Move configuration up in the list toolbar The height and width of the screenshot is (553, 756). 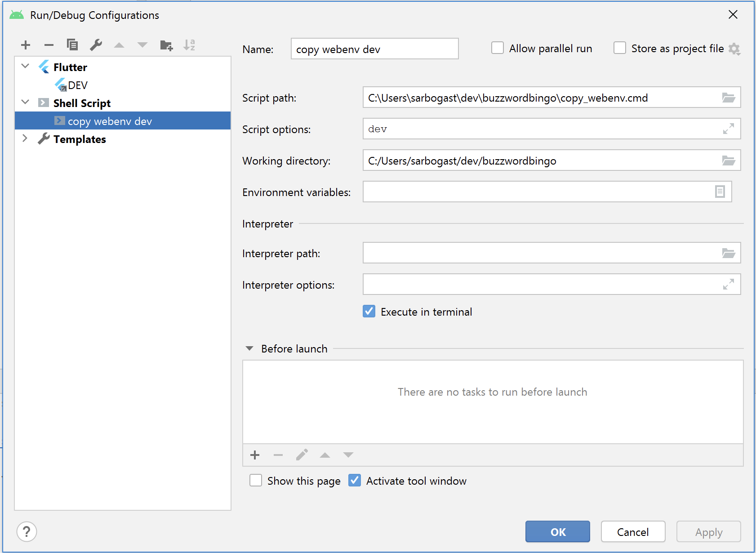tap(119, 45)
